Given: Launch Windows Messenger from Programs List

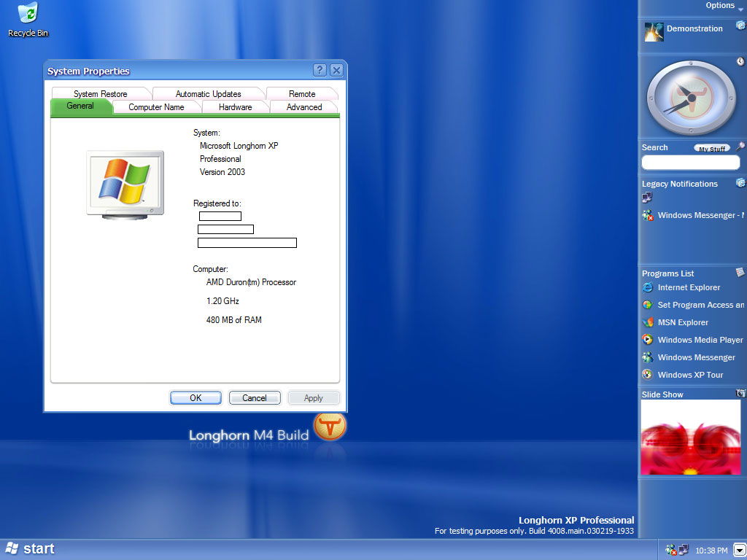Looking at the screenshot, I should coord(696,357).
